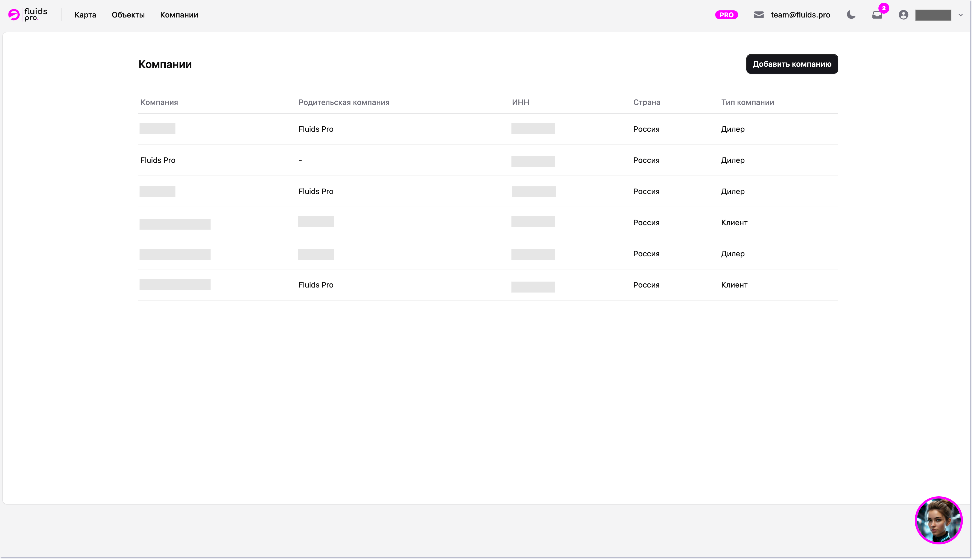
Task: Click the Страна column header
Action: pyautogui.click(x=646, y=102)
